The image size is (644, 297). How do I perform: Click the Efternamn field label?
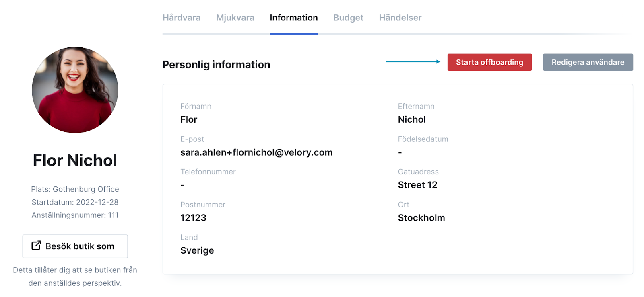tap(416, 107)
